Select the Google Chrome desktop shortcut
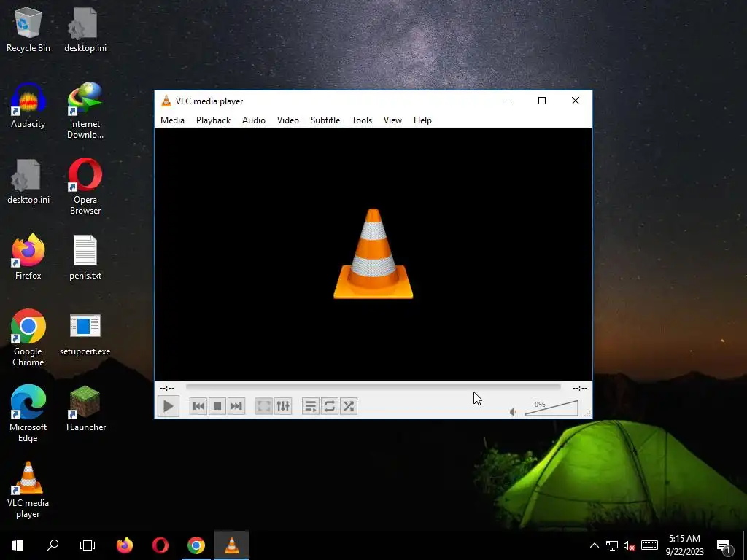Image resolution: width=747 pixels, height=560 pixels. tap(28, 338)
